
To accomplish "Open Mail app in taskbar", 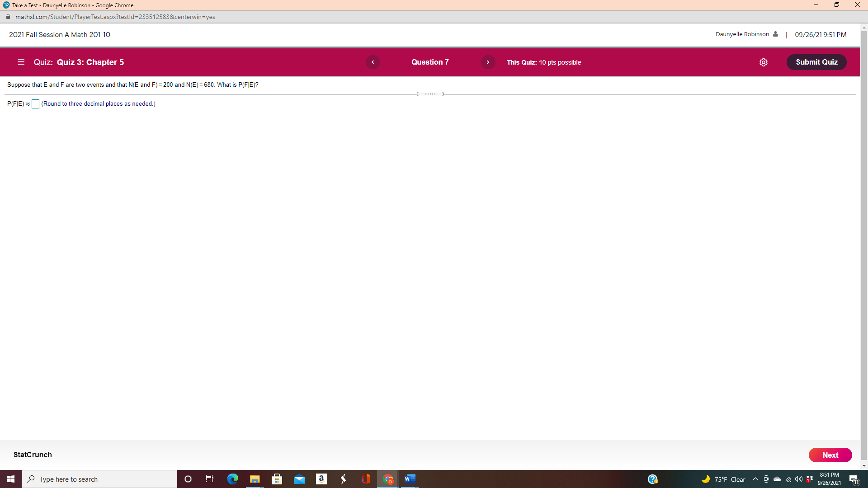I will click(299, 479).
